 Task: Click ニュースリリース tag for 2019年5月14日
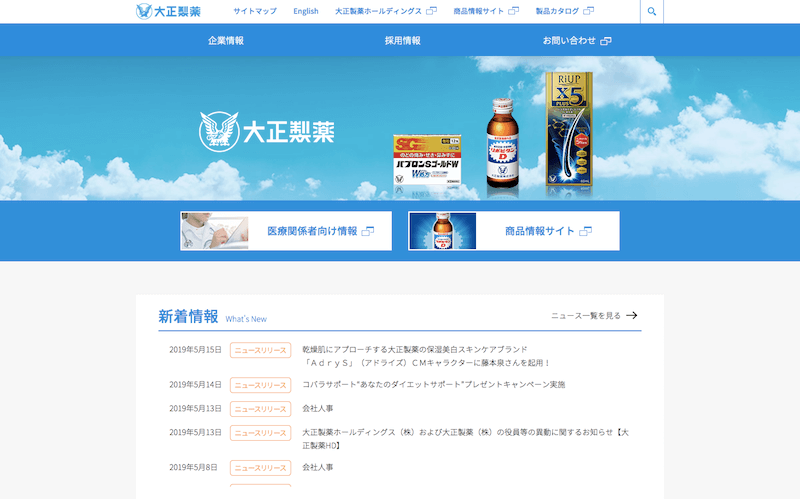261,385
